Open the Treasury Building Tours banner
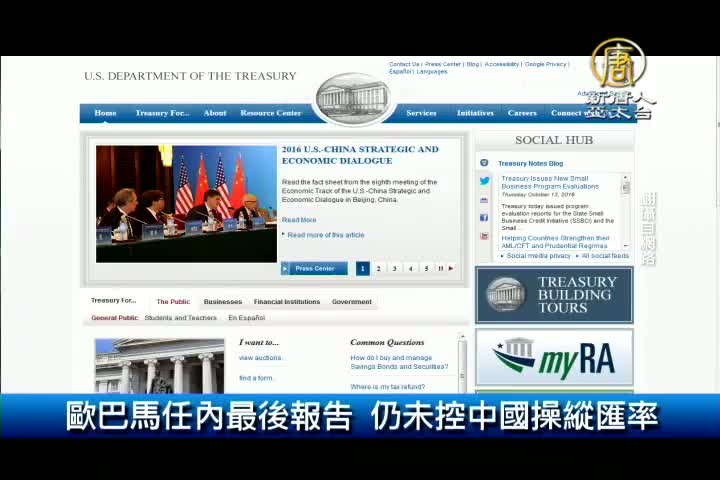Image resolution: width=720 pixels, height=480 pixels. (x=554, y=295)
